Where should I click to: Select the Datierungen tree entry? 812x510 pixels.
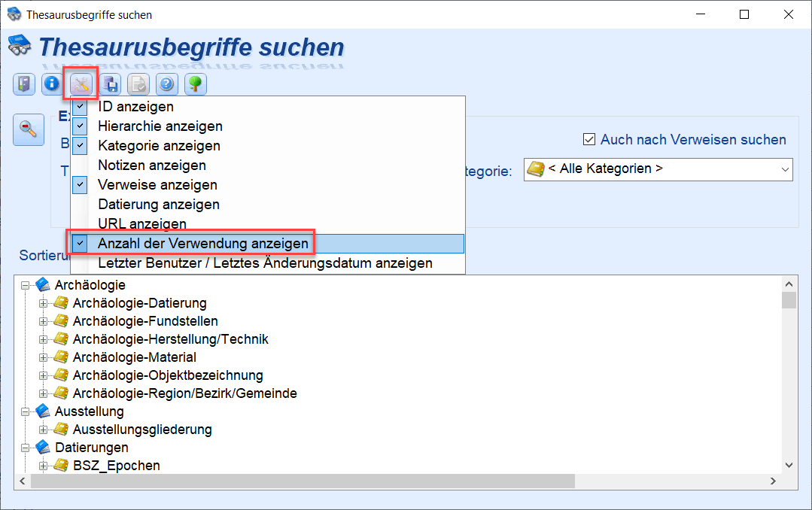tap(92, 448)
